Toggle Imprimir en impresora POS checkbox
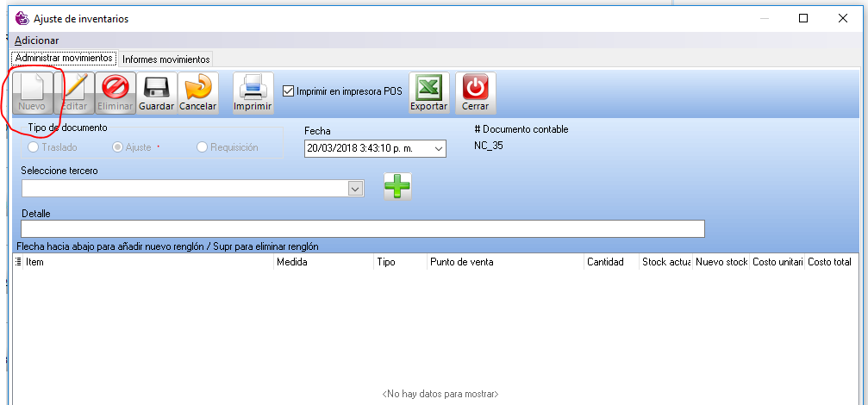This screenshot has height=405, width=868. point(289,90)
